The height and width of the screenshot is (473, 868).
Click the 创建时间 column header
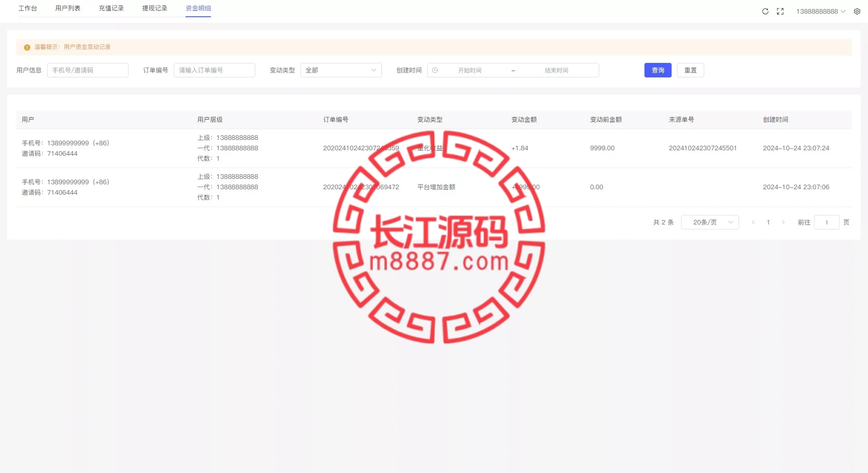click(x=776, y=119)
